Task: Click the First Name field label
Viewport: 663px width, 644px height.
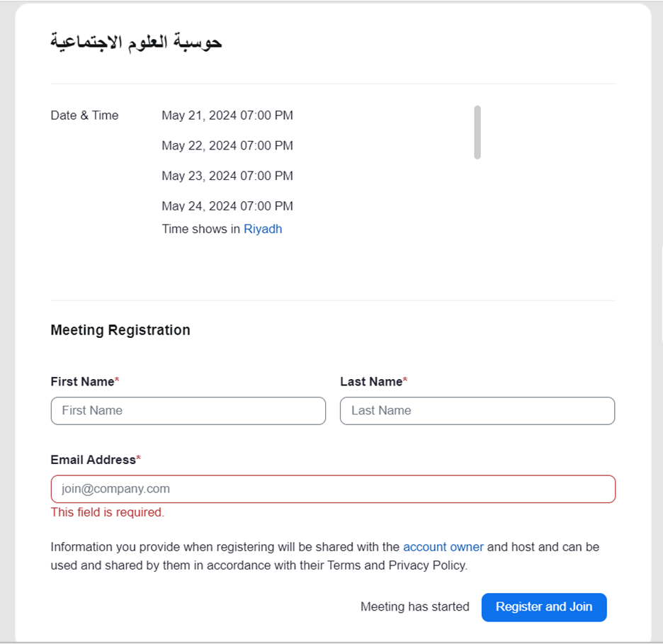Action: pyautogui.click(x=82, y=382)
